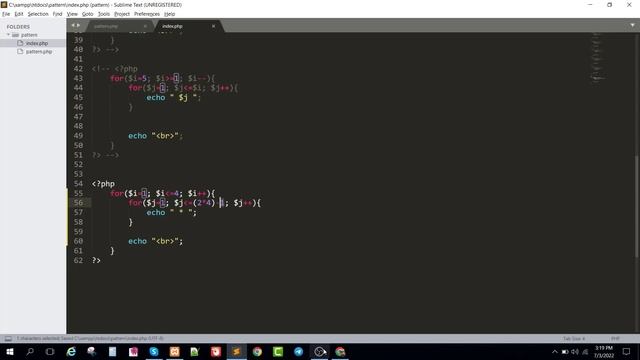Open the volume tray icon
The image size is (640, 360).
(x=575, y=351)
